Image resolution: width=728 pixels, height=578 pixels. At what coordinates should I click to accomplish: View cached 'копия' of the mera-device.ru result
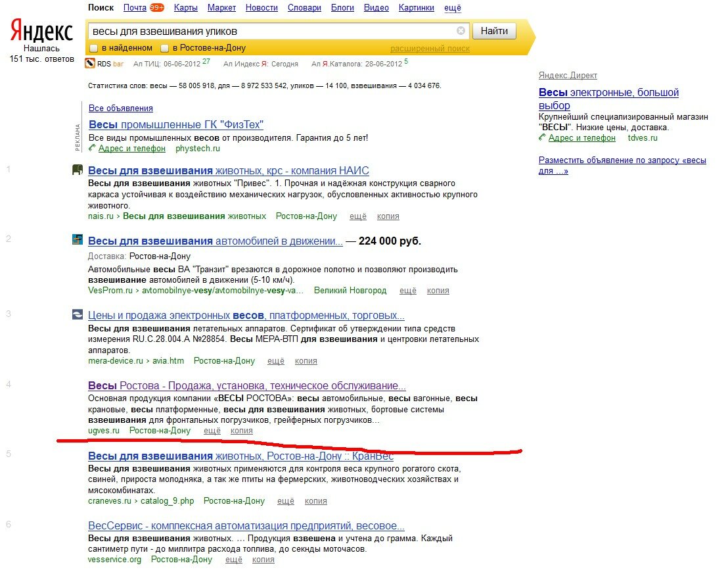[x=306, y=360]
